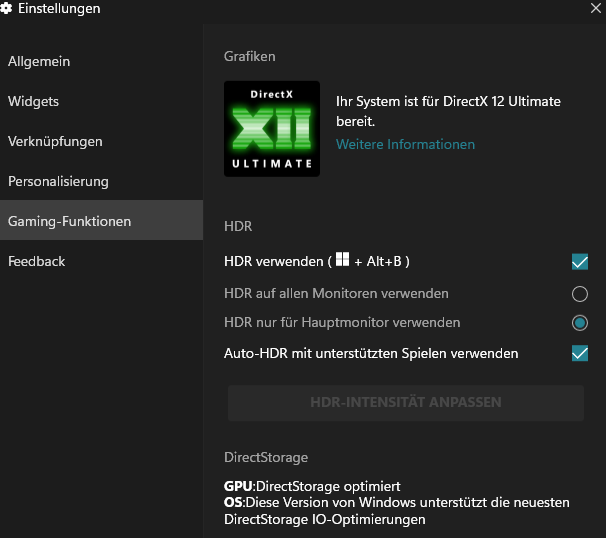Image resolution: width=606 pixels, height=538 pixels.
Task: Click the 'GPU:DirectStorage optimiert' status text
Action: click(x=312, y=486)
